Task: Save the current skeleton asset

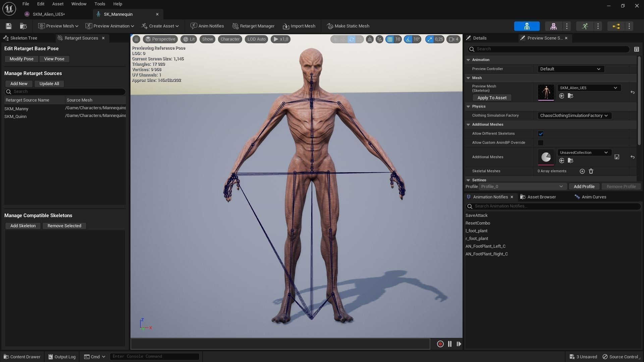Action: [9, 26]
